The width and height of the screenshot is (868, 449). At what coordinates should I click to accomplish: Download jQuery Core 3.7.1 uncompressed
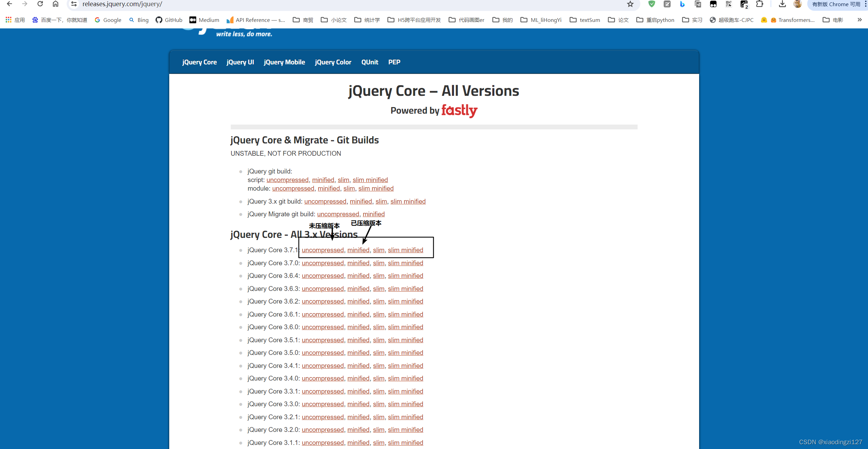[322, 250]
